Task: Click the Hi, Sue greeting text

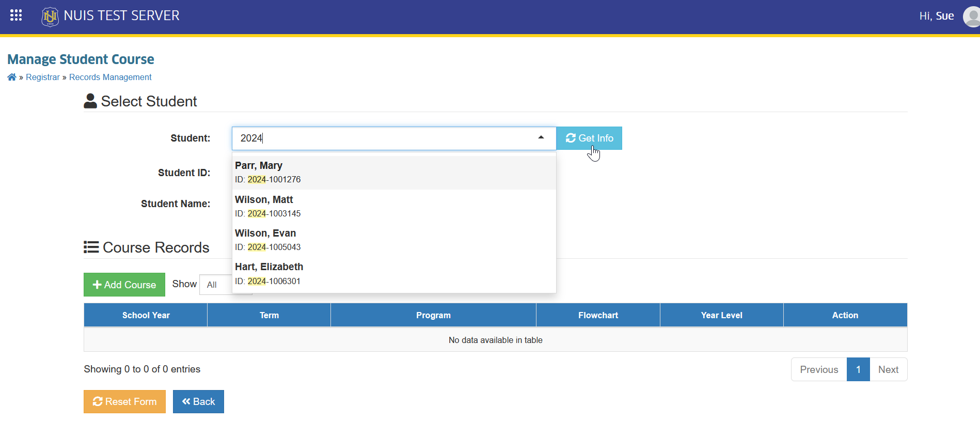Action: [x=937, y=16]
